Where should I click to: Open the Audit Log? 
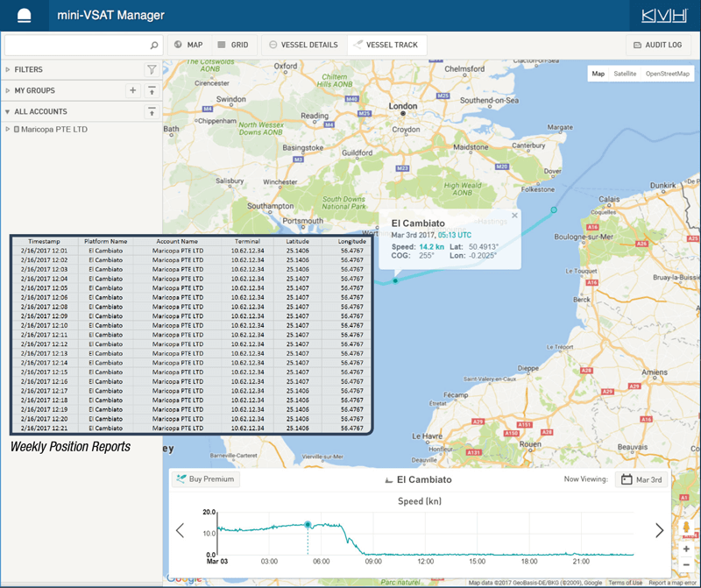658,46
